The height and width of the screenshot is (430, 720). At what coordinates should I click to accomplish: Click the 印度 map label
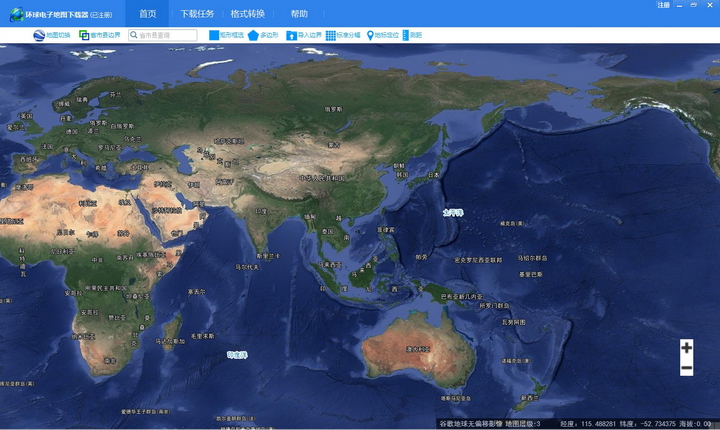click(261, 211)
